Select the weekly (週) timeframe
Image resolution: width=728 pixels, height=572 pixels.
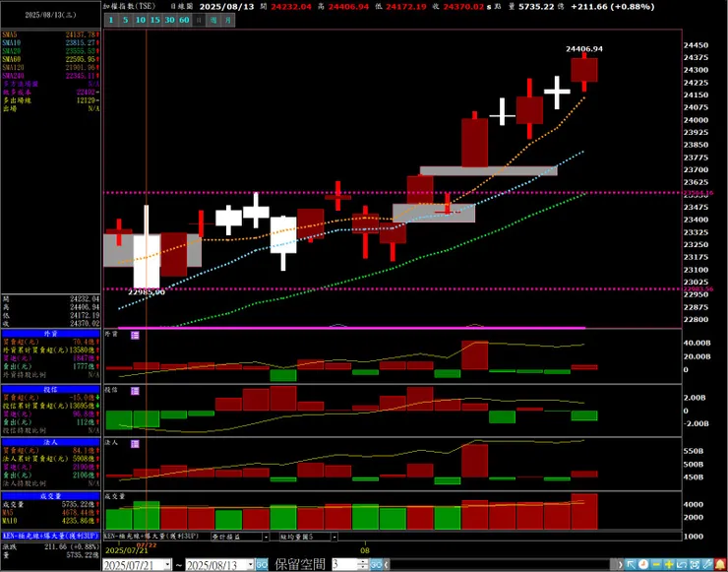click(213, 20)
